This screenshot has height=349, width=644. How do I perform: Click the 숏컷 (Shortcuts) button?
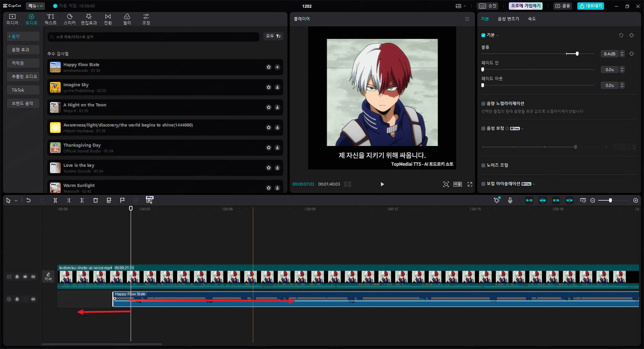[x=488, y=6]
